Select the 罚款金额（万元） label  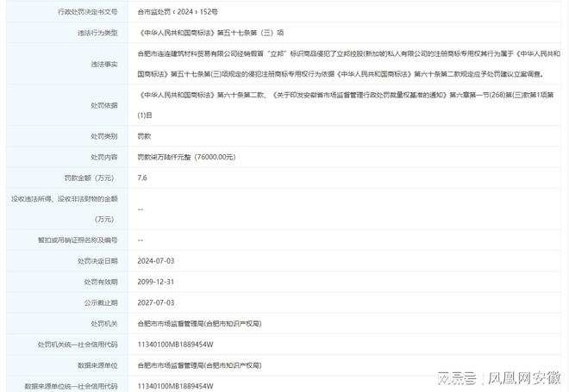point(91,178)
